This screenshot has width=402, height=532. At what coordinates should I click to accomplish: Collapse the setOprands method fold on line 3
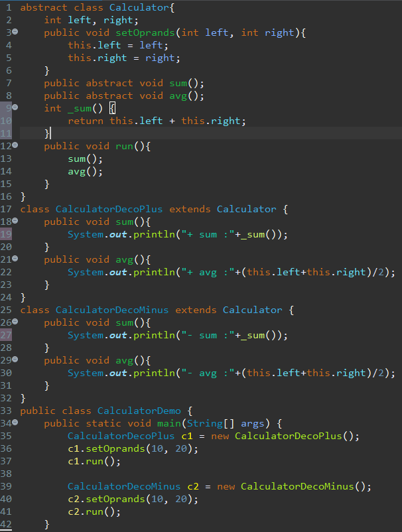(15, 32)
